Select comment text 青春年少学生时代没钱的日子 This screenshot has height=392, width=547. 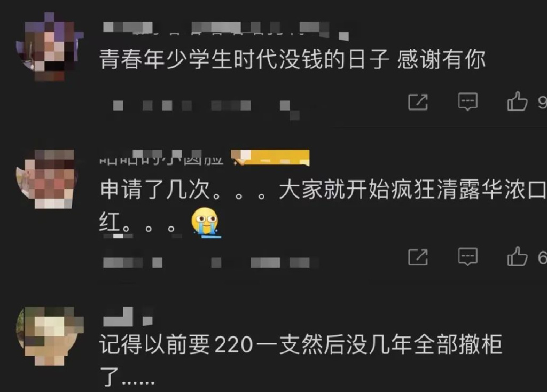click(x=245, y=59)
